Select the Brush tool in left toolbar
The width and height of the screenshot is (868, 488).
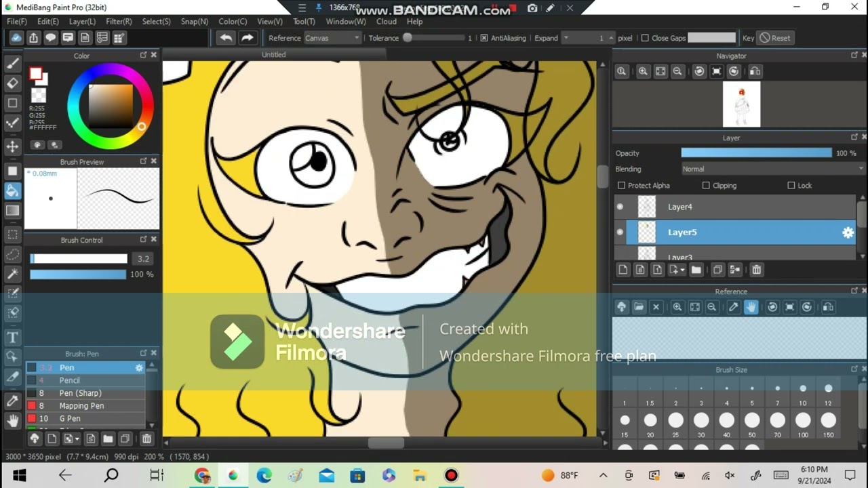pos(12,64)
